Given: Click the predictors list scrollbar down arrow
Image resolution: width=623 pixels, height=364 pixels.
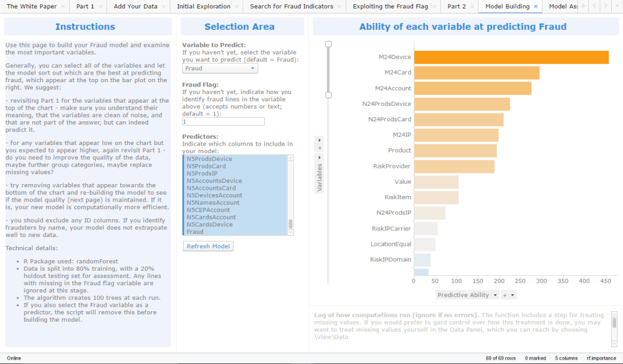Looking at the screenshot, I should point(290,233).
